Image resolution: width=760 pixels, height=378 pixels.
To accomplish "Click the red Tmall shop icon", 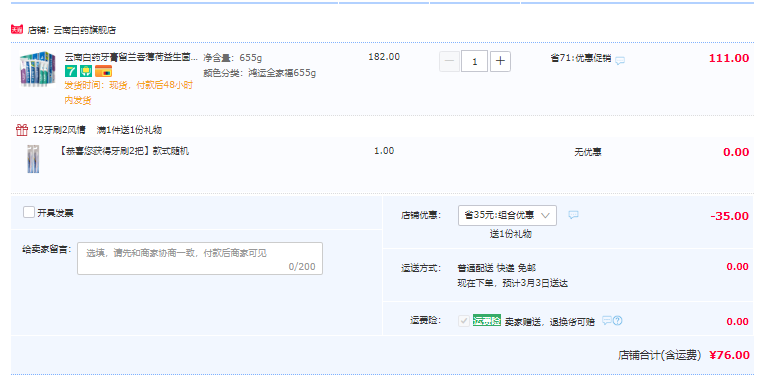I will pos(17,30).
